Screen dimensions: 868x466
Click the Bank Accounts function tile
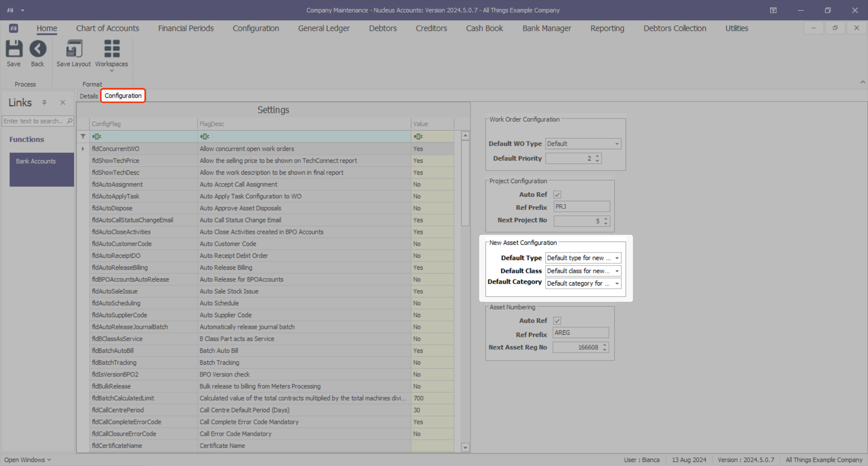click(x=42, y=170)
